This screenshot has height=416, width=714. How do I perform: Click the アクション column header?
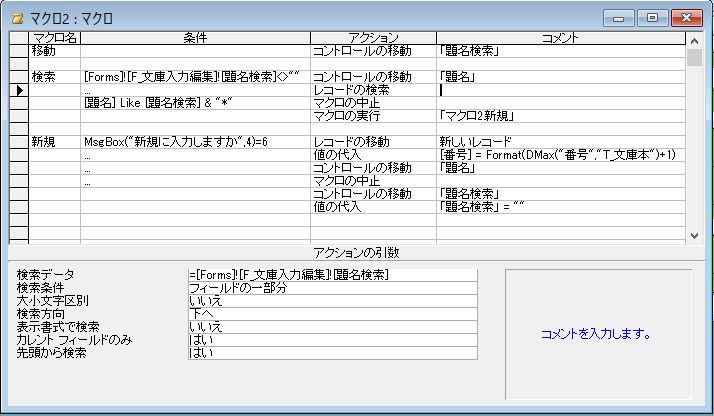click(x=372, y=38)
